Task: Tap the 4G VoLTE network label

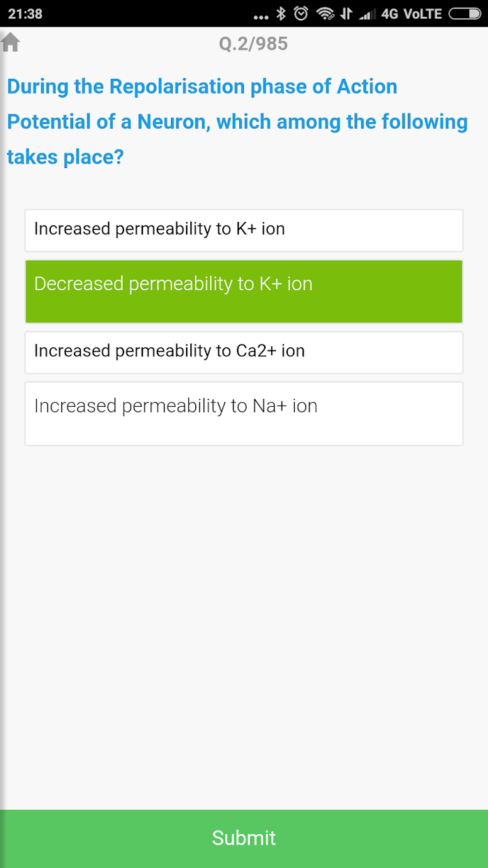Action: 412,13
